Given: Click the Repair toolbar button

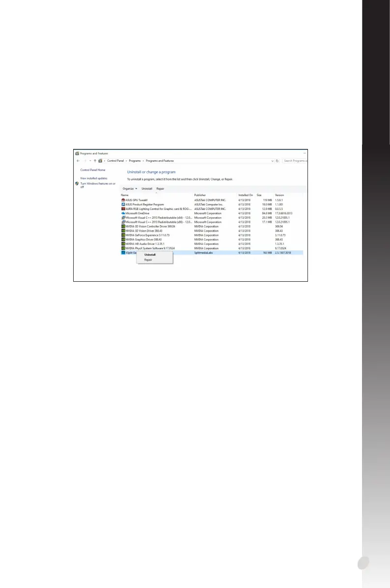Looking at the screenshot, I should pos(160,189).
